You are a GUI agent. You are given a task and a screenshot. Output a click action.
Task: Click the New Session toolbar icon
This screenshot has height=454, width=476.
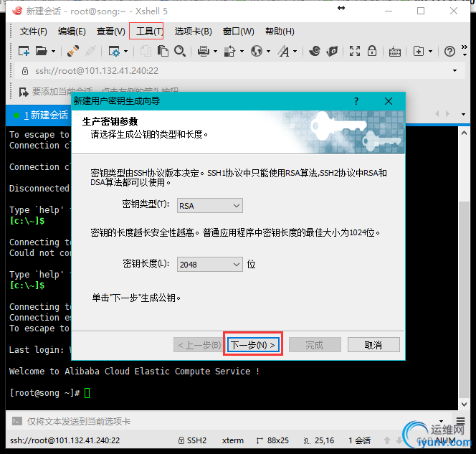[x=24, y=51]
